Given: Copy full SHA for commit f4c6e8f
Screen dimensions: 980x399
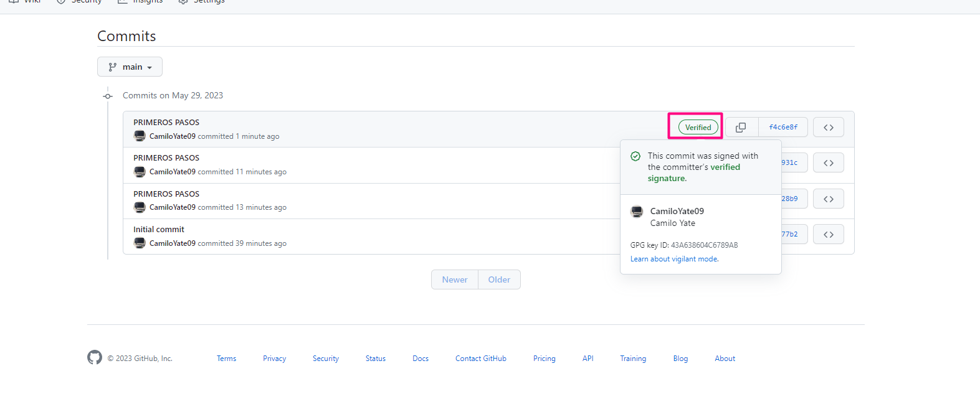Looking at the screenshot, I should tap(741, 127).
